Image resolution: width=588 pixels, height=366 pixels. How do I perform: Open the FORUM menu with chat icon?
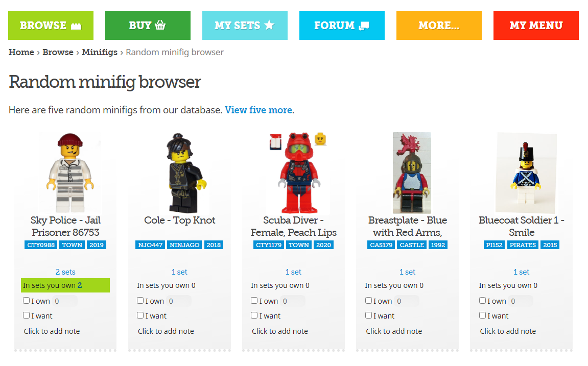tap(342, 26)
